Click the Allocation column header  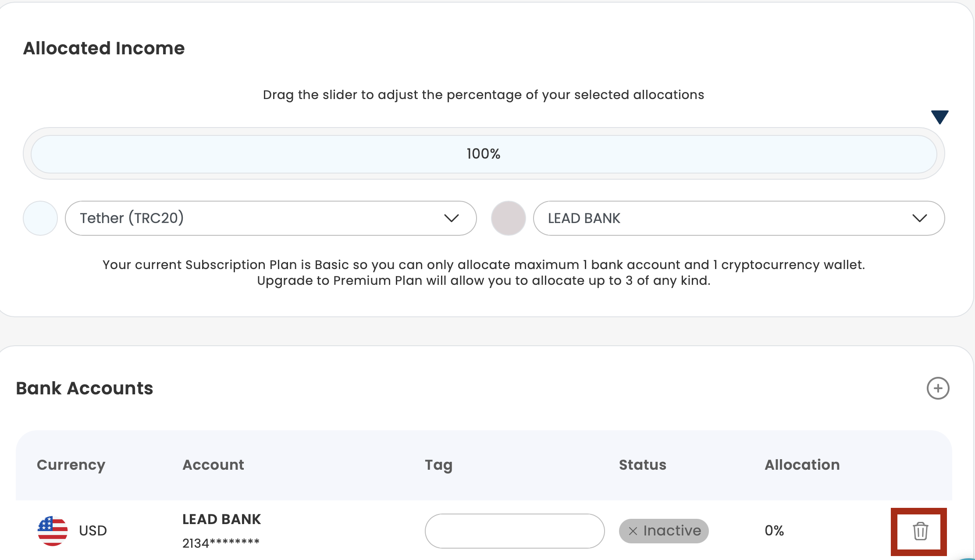(x=802, y=465)
